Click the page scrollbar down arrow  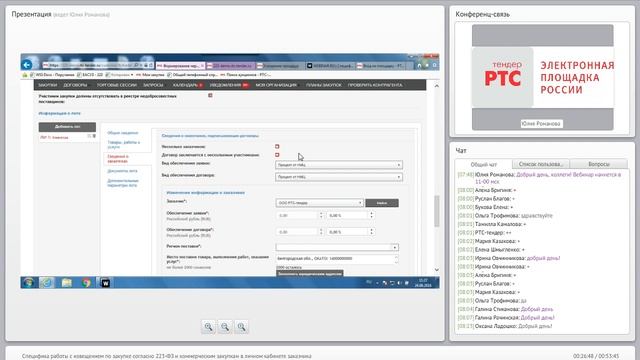436,269
